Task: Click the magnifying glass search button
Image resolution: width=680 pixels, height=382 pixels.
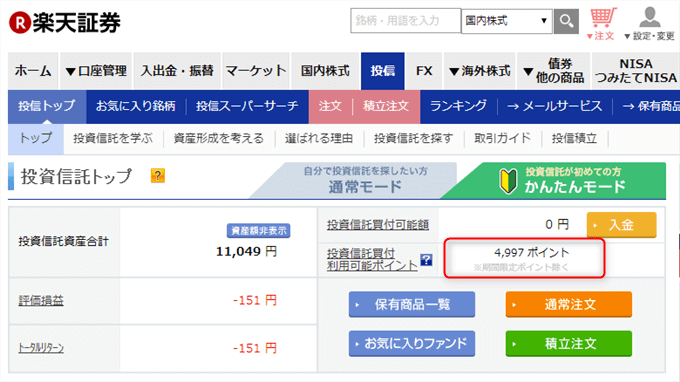Action: tap(566, 21)
